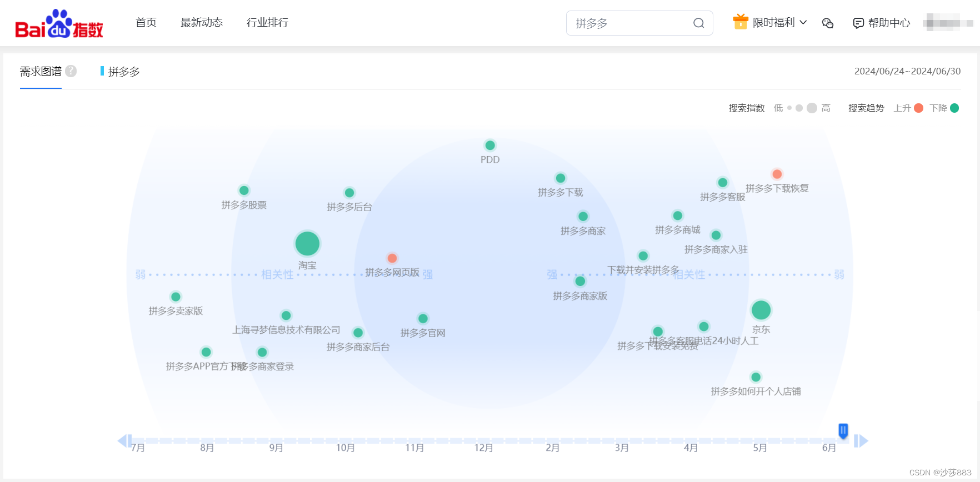
Task: Click the blurred user account avatar
Action: click(948, 23)
